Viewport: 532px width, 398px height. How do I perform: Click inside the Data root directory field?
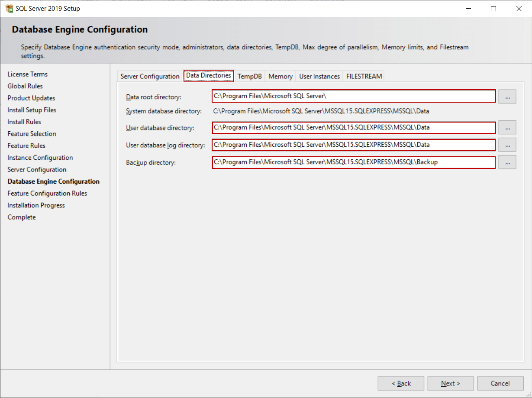pyautogui.click(x=353, y=96)
